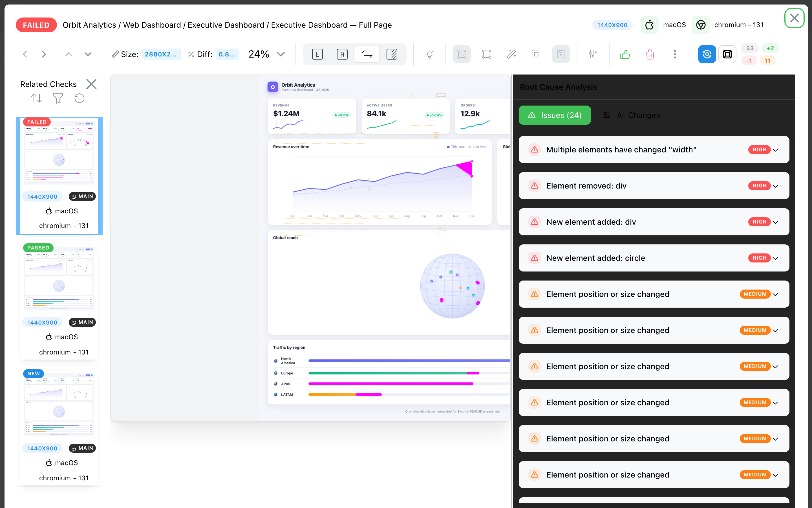Screen dimensions: 812x508
Task: Click the 33 total changes count badge
Action: point(750,48)
